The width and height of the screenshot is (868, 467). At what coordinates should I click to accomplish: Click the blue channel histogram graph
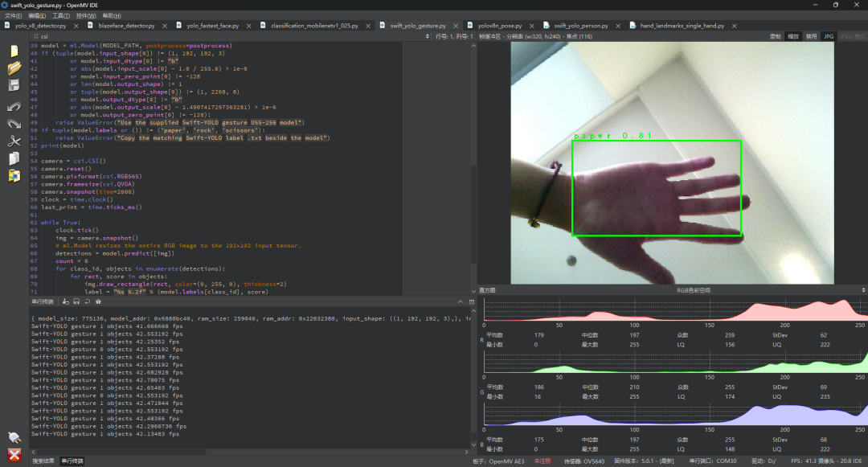tap(674, 415)
